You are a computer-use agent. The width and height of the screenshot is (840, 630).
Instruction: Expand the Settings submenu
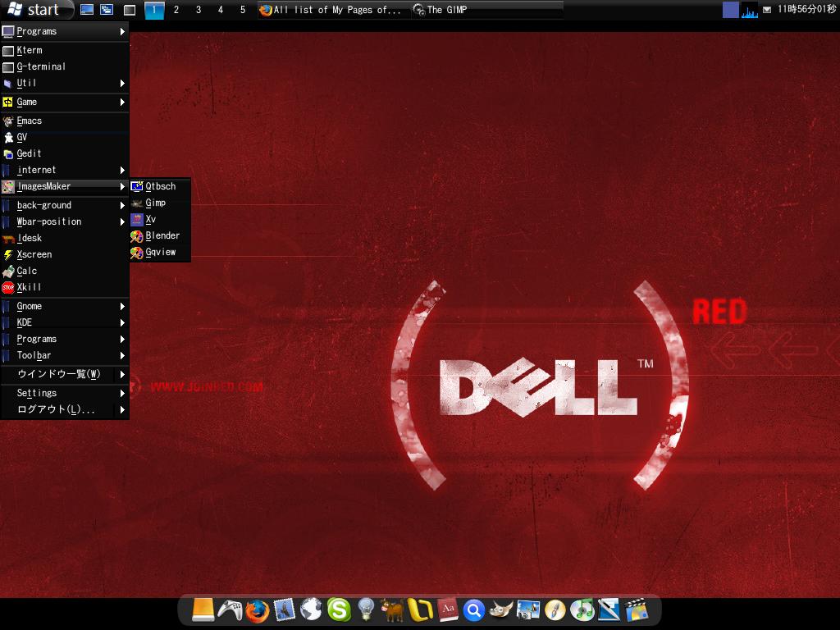pos(65,393)
